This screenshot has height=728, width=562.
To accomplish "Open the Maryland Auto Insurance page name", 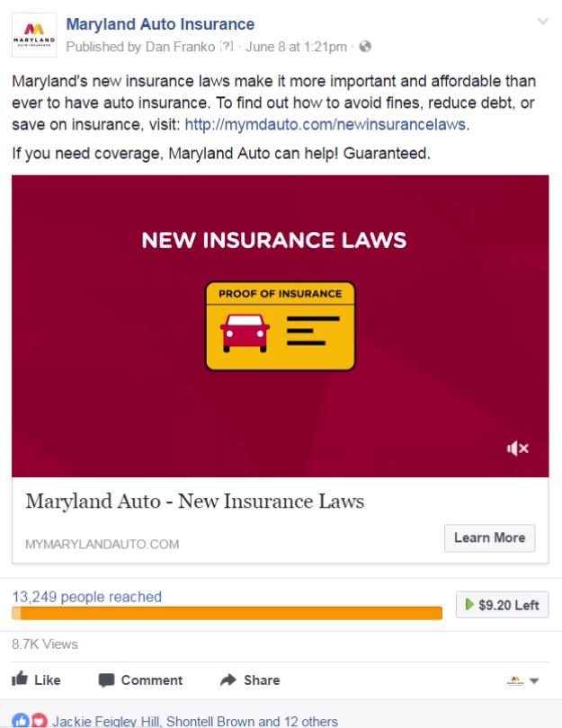I will click(160, 24).
